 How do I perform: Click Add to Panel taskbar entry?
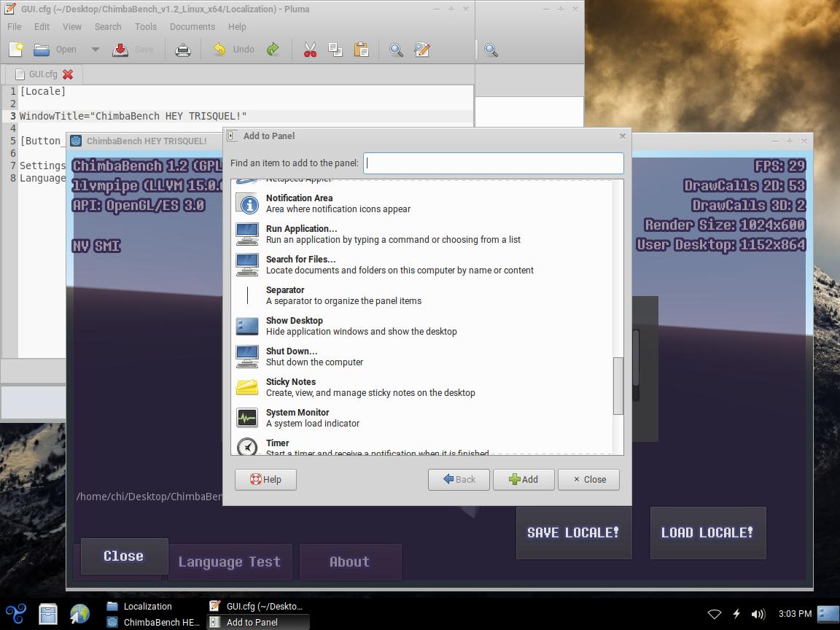pos(257,622)
